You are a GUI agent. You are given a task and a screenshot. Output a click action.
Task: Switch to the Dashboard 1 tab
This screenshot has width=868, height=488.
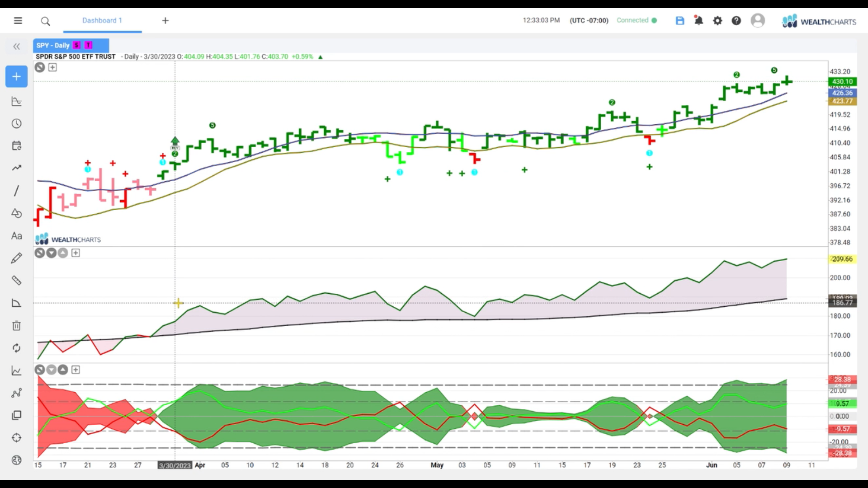[x=102, y=20]
